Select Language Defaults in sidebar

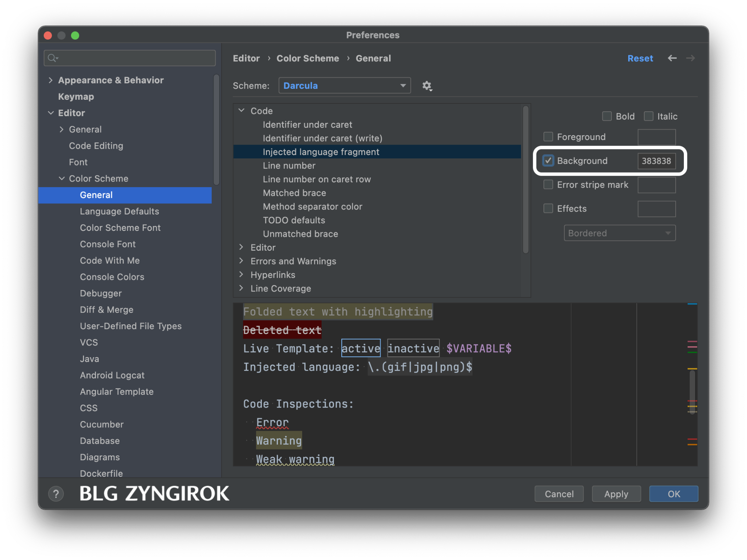pos(119,211)
